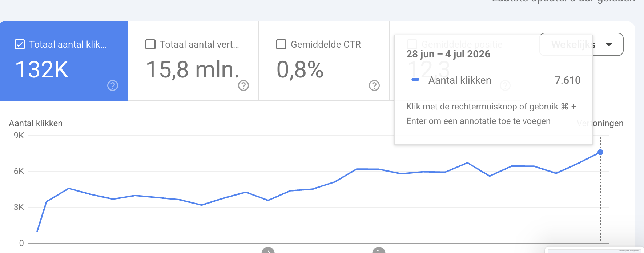Viewport: 644px width, 253px height.
Task: Click the 7.610 value in tooltip
Action: click(x=568, y=80)
